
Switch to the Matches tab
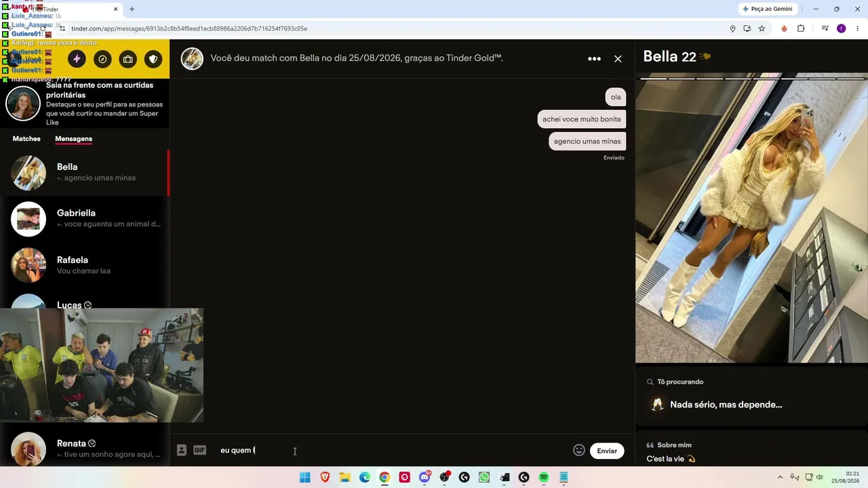[26, 138]
